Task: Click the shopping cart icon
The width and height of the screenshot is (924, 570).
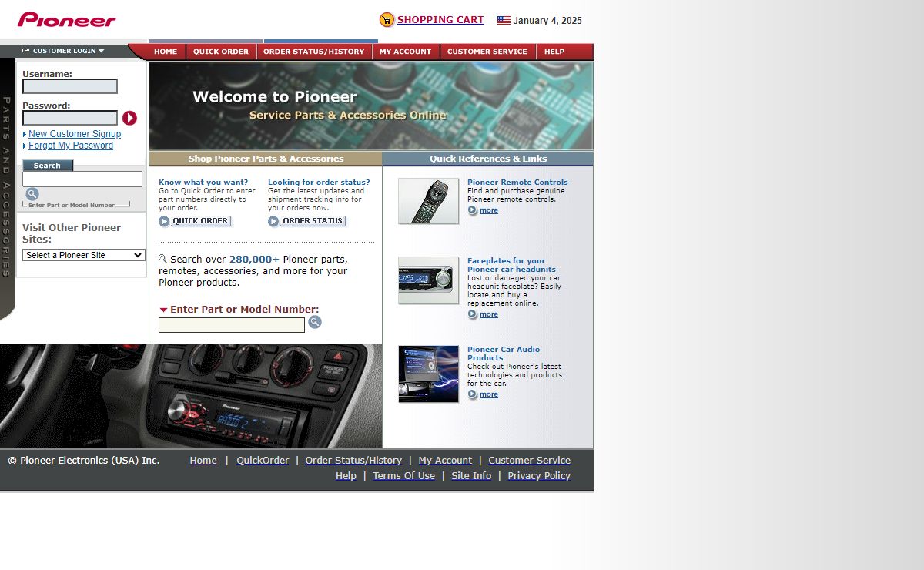Action: point(387,20)
